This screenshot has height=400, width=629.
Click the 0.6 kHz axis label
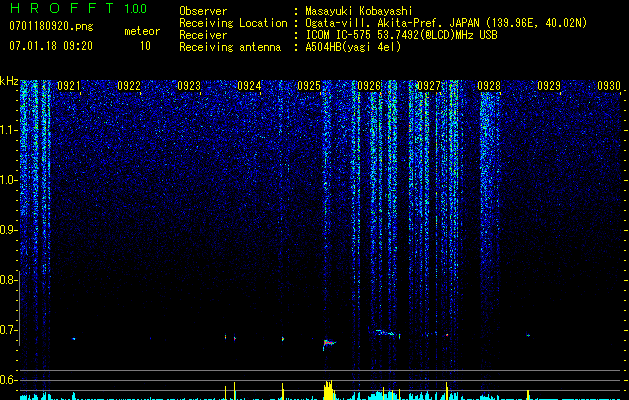(x=7, y=380)
